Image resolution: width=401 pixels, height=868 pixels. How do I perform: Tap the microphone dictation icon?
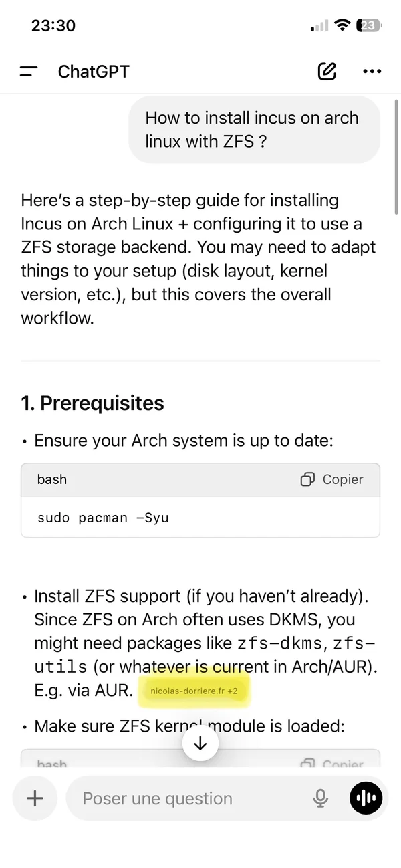pyautogui.click(x=321, y=798)
